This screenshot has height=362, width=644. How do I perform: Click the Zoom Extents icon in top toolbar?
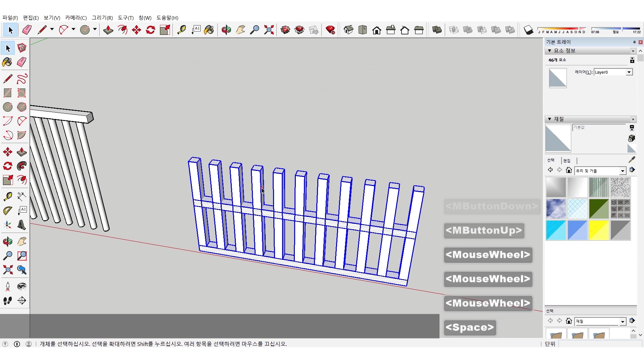[269, 30]
